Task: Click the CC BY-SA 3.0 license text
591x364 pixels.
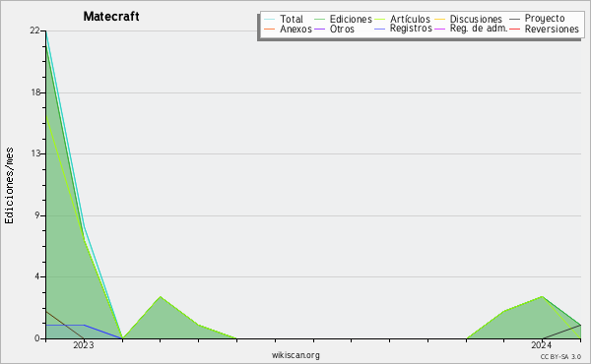Action: click(560, 356)
